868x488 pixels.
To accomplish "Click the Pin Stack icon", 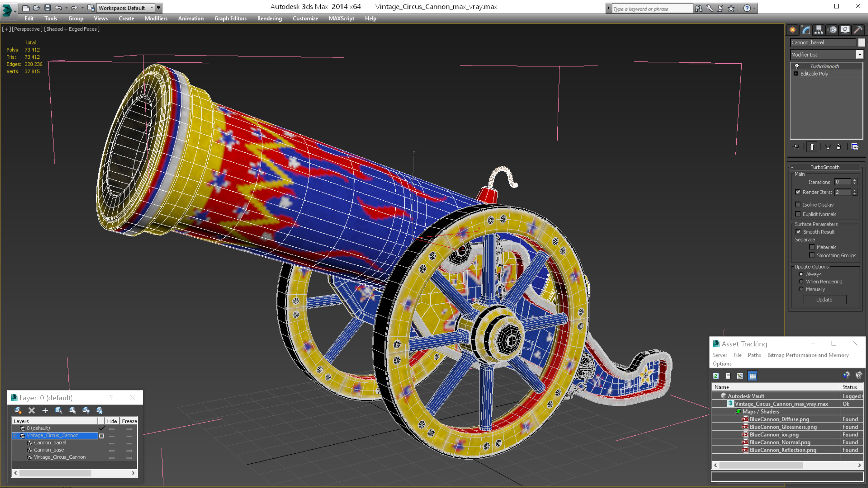I will click(x=796, y=147).
